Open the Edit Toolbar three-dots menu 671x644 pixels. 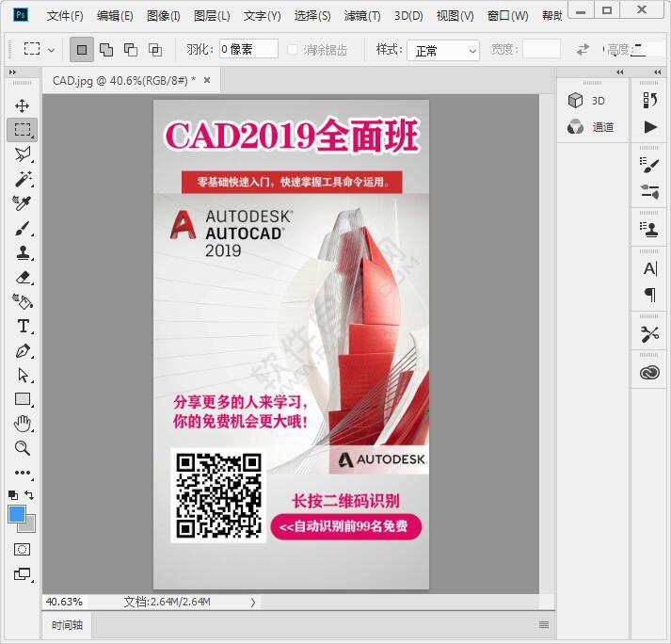point(23,473)
